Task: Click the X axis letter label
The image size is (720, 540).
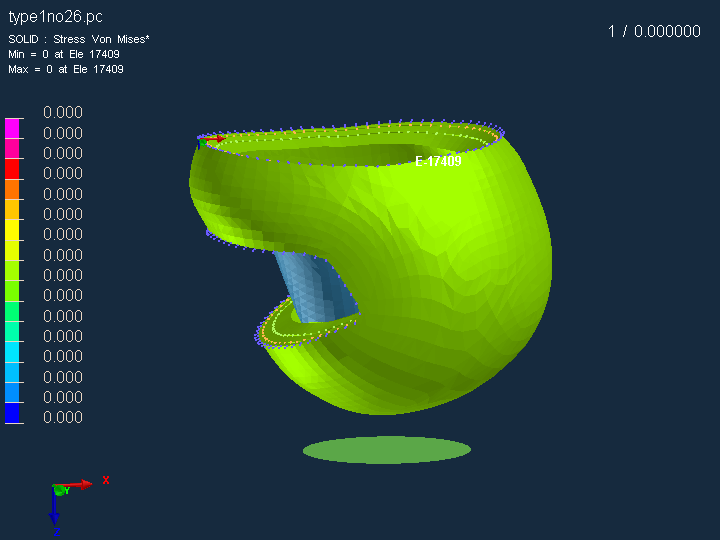Action: click(x=106, y=480)
